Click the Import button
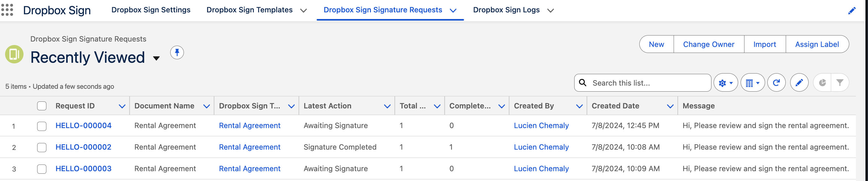 [x=764, y=44]
